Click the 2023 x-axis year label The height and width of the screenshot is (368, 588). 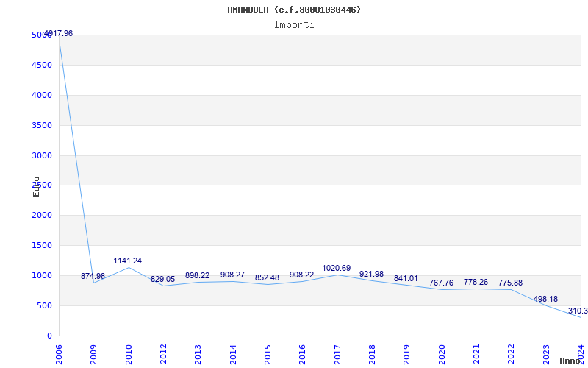coord(545,355)
